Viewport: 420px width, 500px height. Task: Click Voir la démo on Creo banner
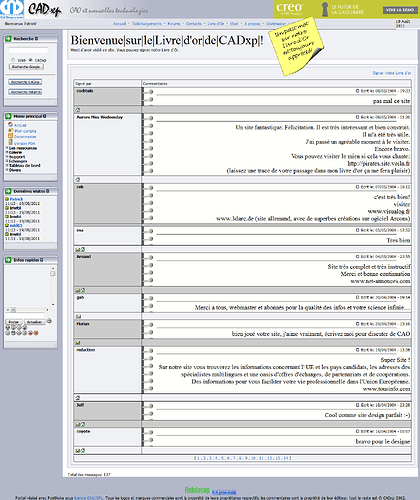[400, 10]
